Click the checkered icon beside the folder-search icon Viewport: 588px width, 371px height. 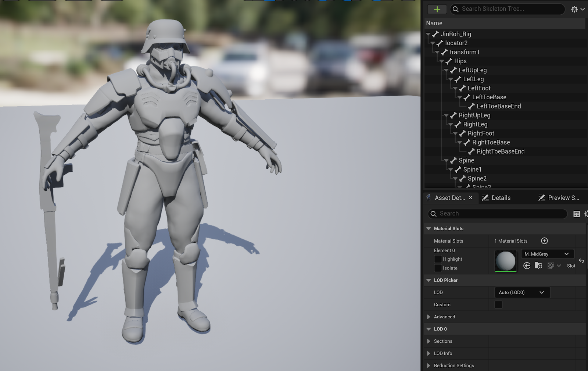coord(551,265)
